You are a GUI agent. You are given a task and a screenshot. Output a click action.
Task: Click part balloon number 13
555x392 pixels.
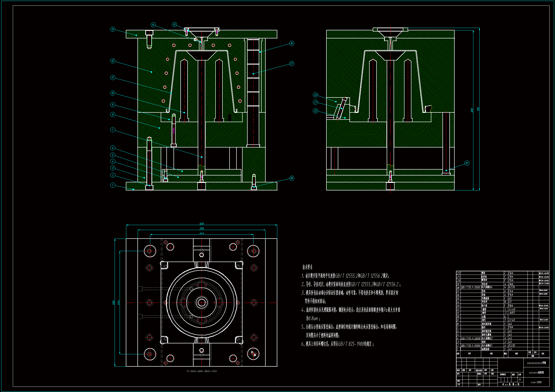click(x=113, y=29)
